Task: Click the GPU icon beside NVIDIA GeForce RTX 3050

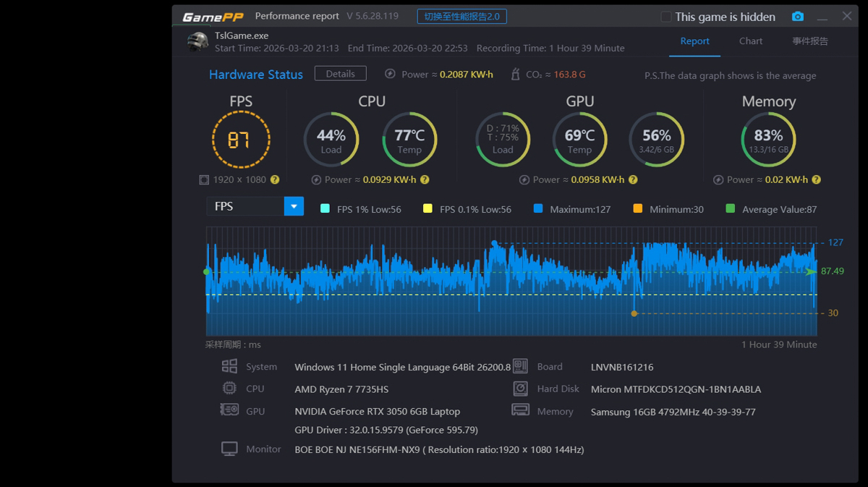Action: [x=230, y=410]
